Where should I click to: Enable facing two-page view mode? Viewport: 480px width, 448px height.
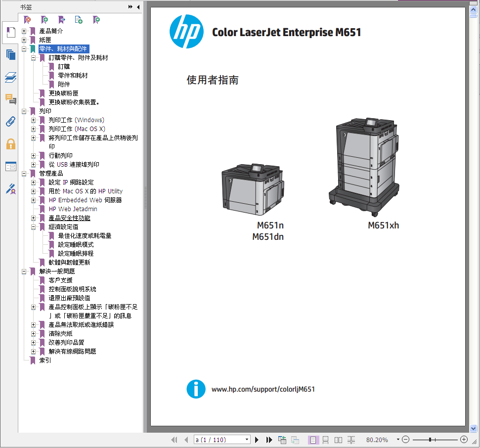pos(338,440)
